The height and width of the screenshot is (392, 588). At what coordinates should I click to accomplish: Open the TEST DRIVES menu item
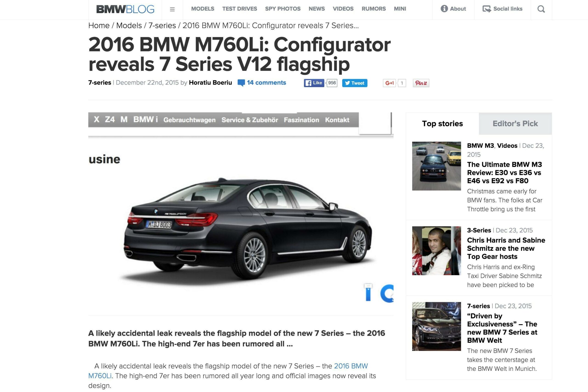[239, 9]
